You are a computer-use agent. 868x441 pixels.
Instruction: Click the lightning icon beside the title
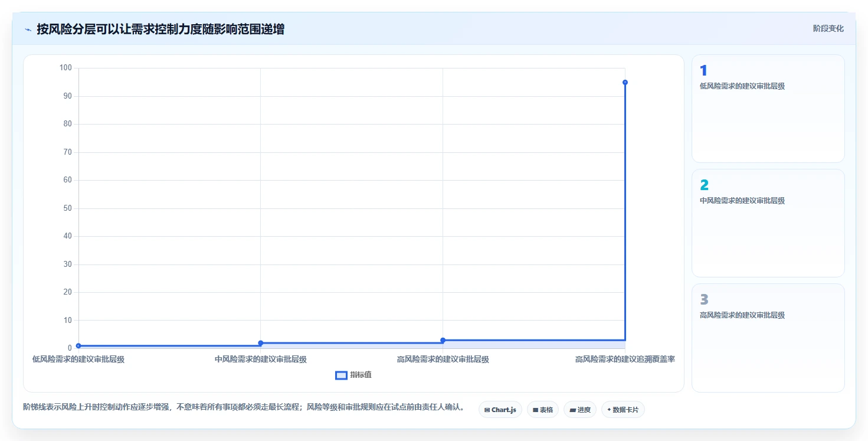28,29
